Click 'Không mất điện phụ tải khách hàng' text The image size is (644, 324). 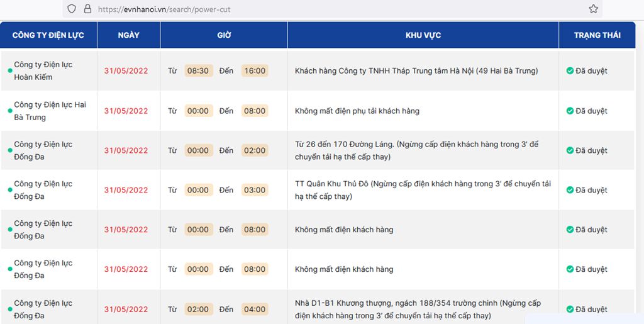[357, 111]
